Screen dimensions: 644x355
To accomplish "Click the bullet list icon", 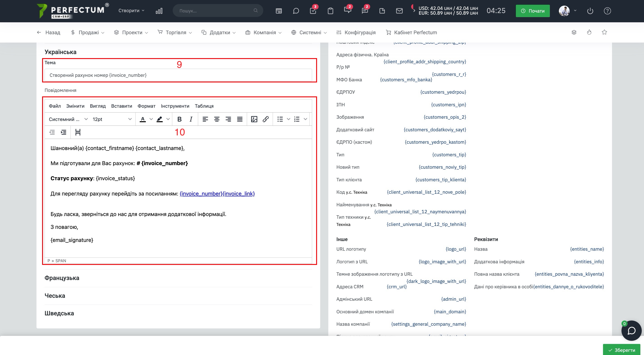I will (280, 119).
